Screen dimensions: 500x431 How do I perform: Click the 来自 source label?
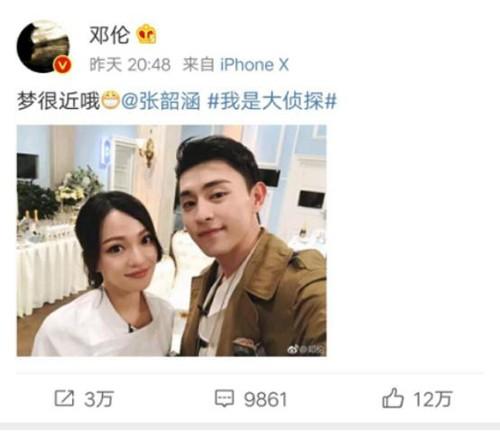point(198,64)
